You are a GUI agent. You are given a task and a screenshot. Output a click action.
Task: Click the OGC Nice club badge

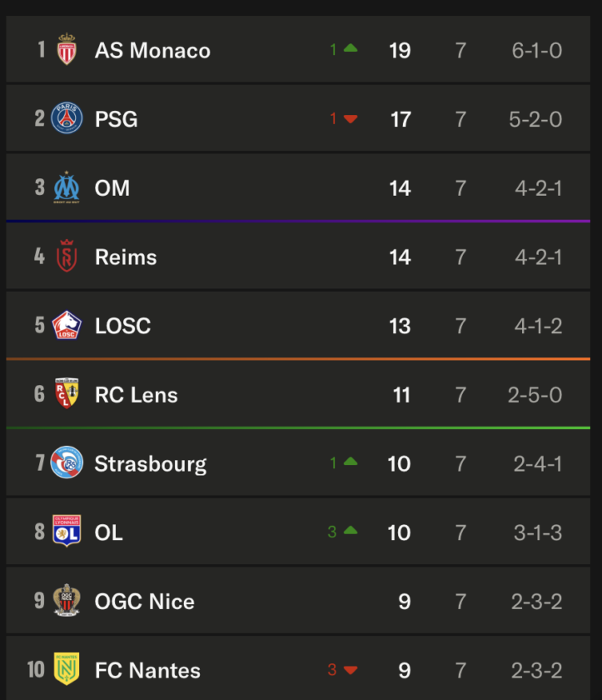tap(67, 600)
